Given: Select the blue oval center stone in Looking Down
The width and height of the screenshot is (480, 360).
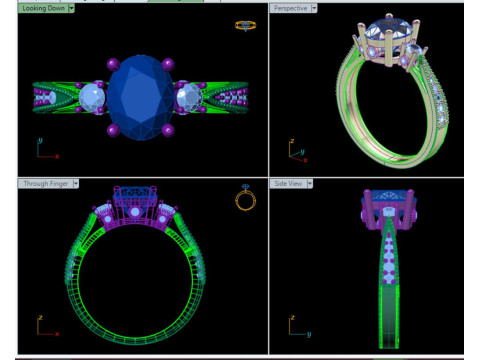Looking at the screenshot, I should tap(140, 97).
